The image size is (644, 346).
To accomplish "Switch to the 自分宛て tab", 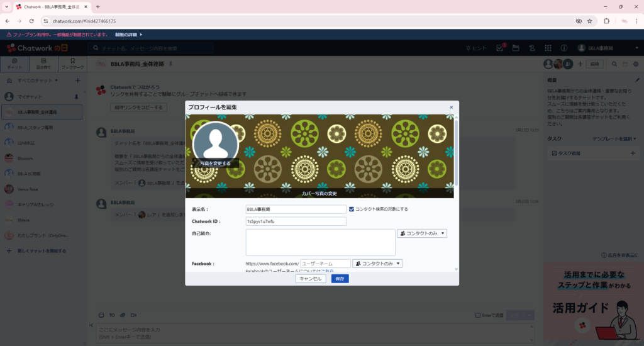I will tap(42, 64).
